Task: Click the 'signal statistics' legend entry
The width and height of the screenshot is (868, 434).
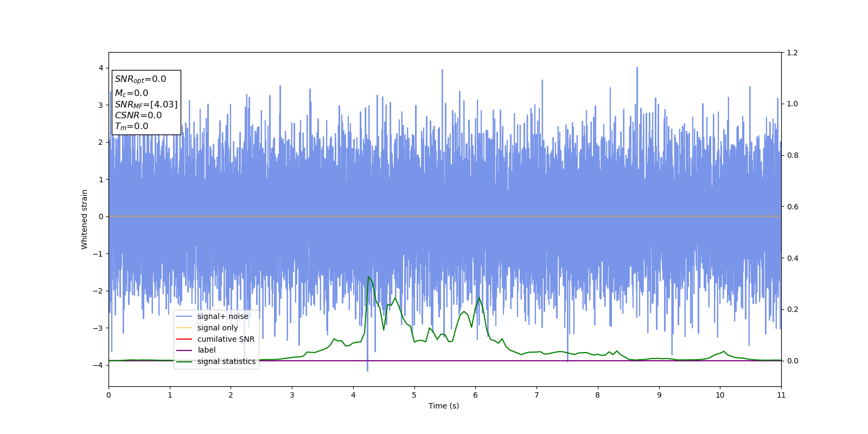Action: click(216, 361)
